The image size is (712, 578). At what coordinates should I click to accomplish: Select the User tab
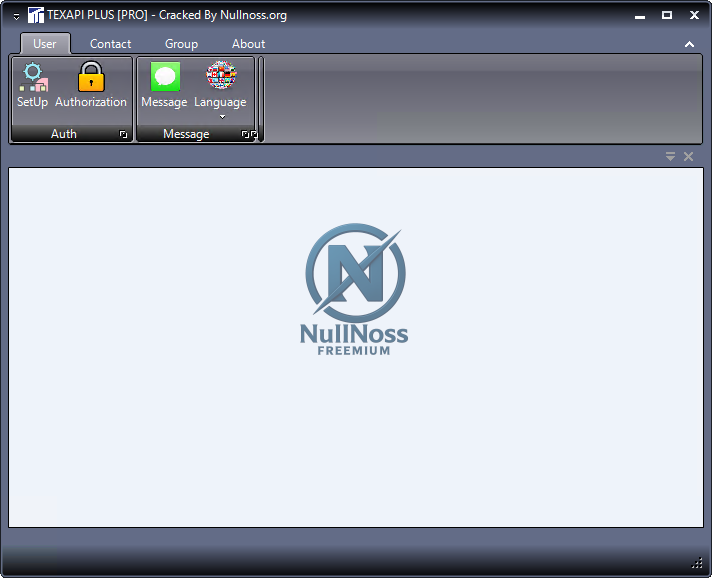(45, 44)
